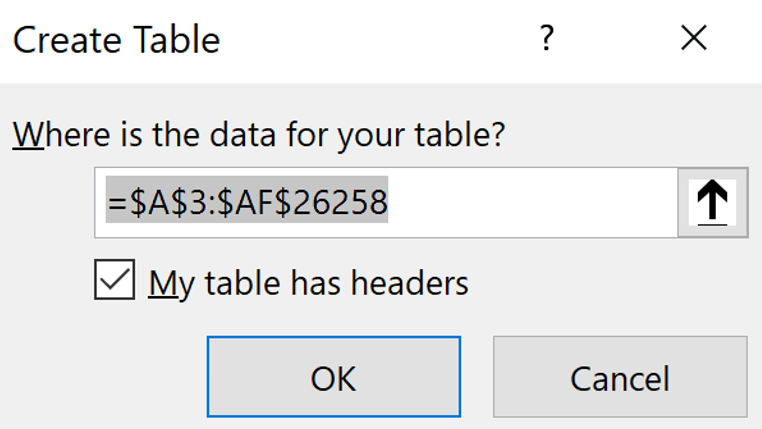Image resolution: width=762 pixels, height=429 pixels.
Task: Accept the range via the OK button
Action: click(334, 377)
